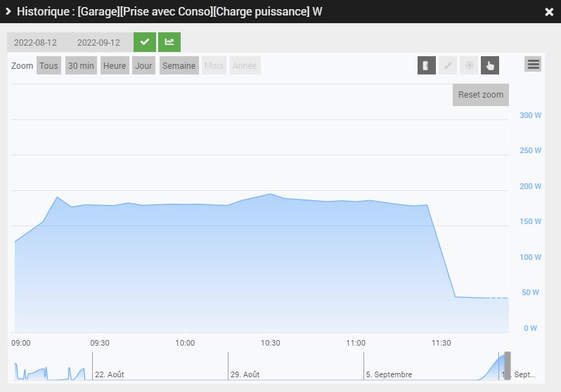Viewport: 561px width, 392px height.
Task: Select the Tous zoom range
Action: point(49,65)
